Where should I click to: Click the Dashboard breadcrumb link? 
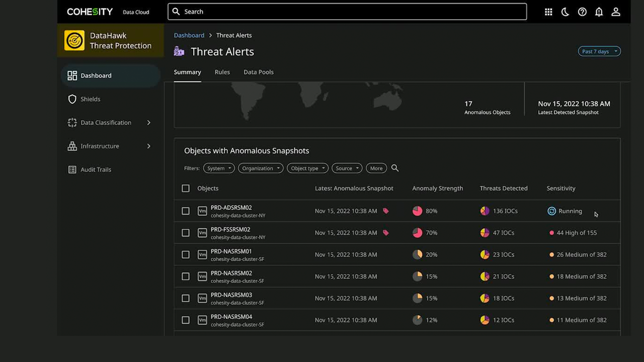(x=189, y=35)
